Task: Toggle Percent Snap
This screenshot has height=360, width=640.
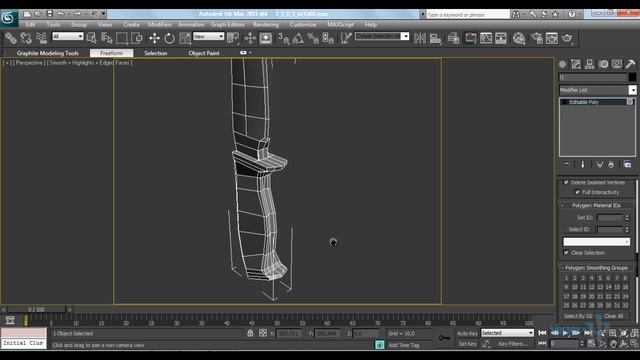Action: click(313, 38)
